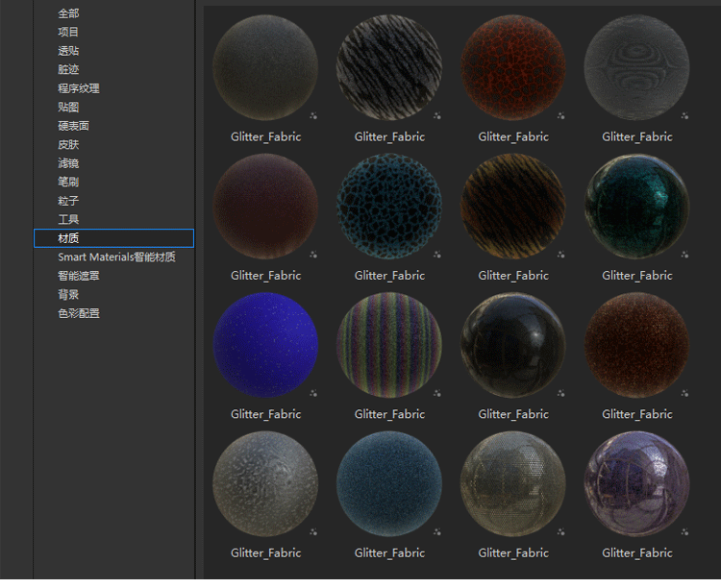
Task: Pick the orange tiger-striped material sphere
Action: 513,207
